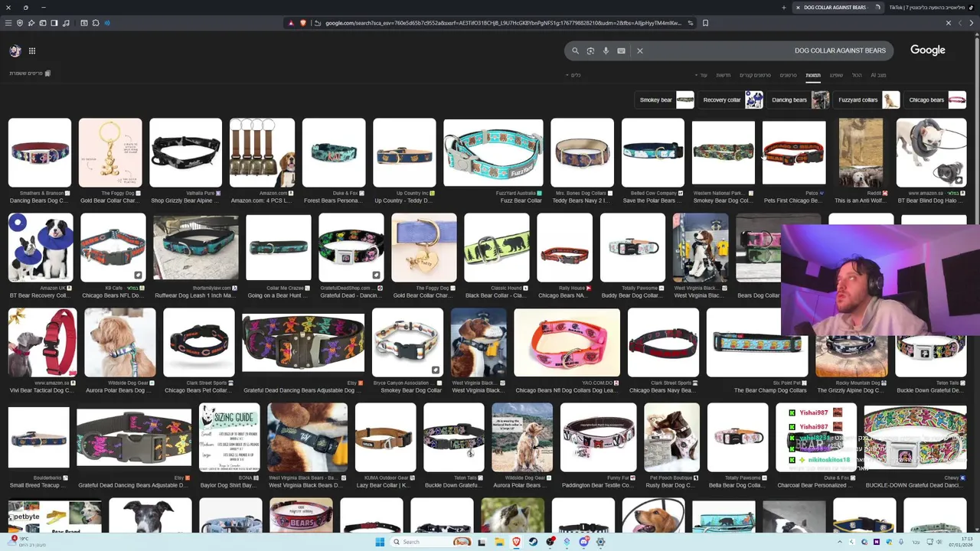Open OBS Studio from the taskbar

550,542
